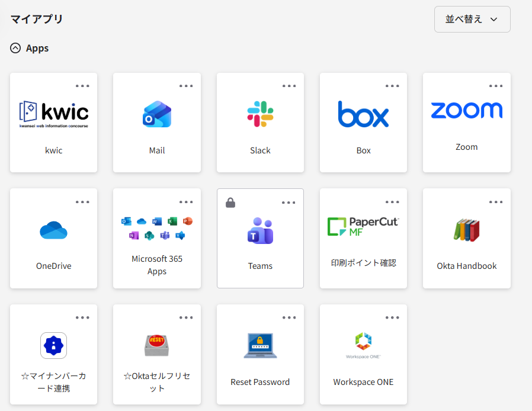This screenshot has width=532, height=411.
Task: Launch the Mail Outlook icon
Action: [157, 114]
